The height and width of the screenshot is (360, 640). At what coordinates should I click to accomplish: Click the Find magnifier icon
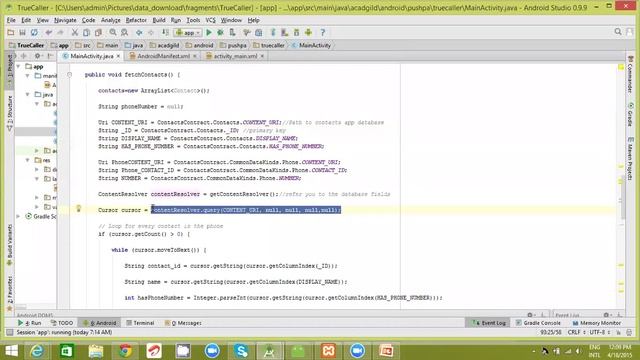click(113, 32)
